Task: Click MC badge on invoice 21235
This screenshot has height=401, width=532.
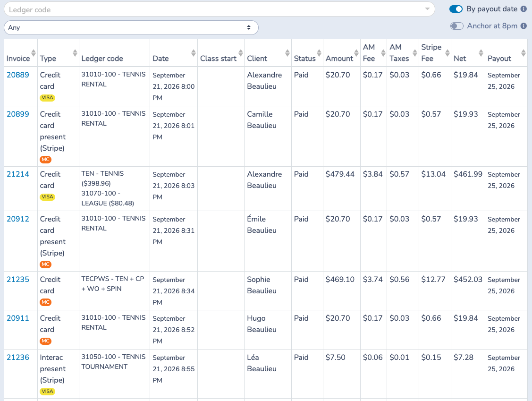Action: tap(45, 302)
